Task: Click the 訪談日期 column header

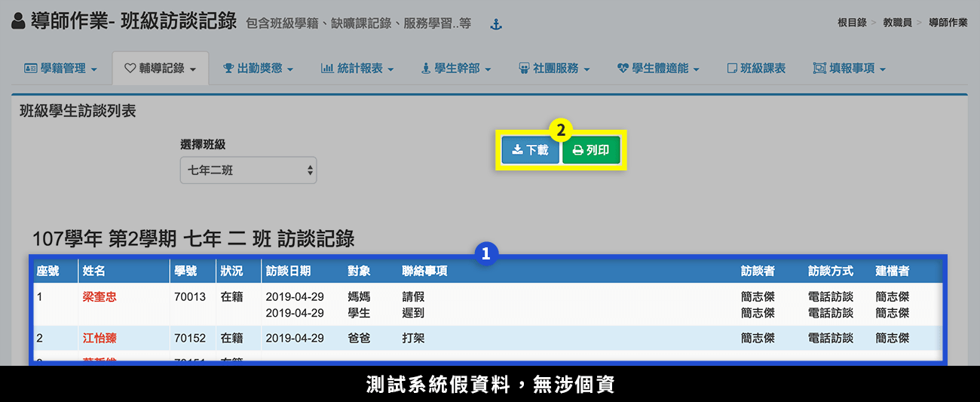Action: [288, 271]
